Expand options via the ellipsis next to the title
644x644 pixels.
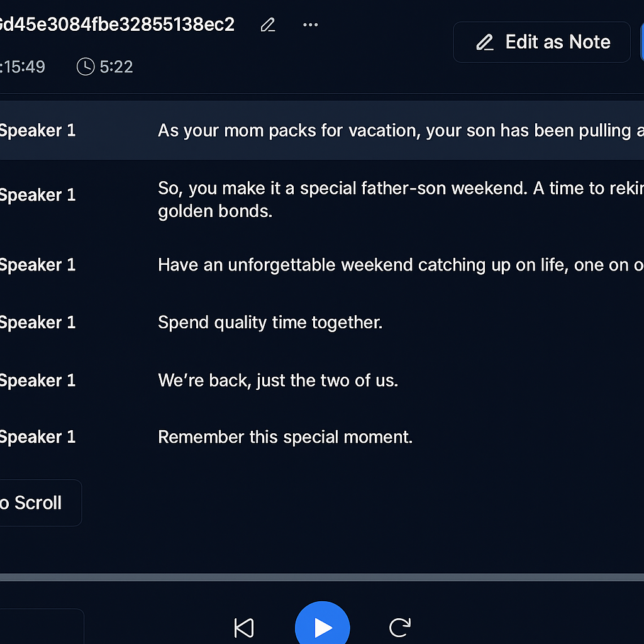(x=310, y=25)
